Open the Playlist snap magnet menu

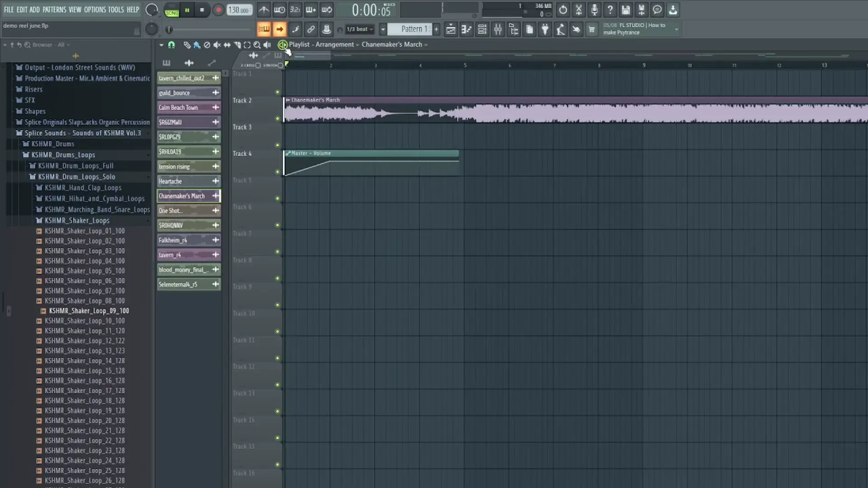[x=171, y=45]
